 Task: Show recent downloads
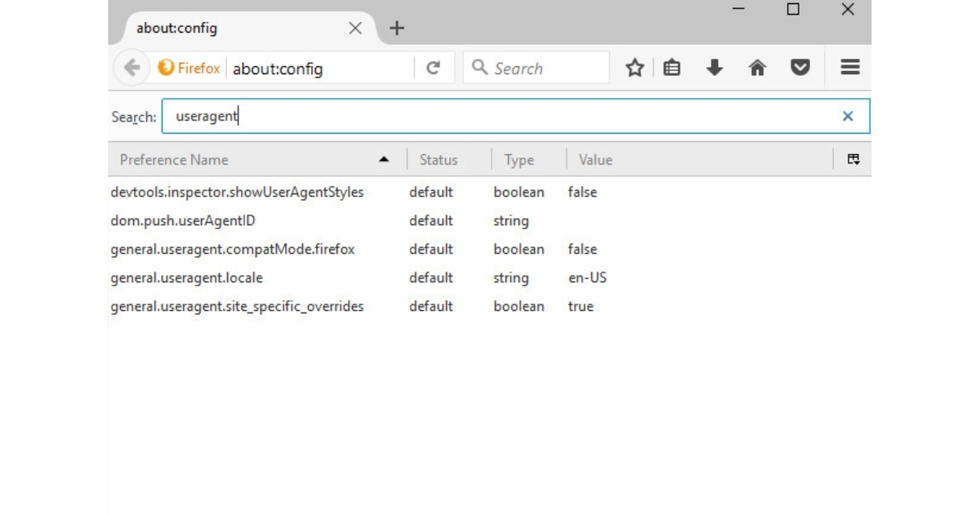(x=714, y=68)
